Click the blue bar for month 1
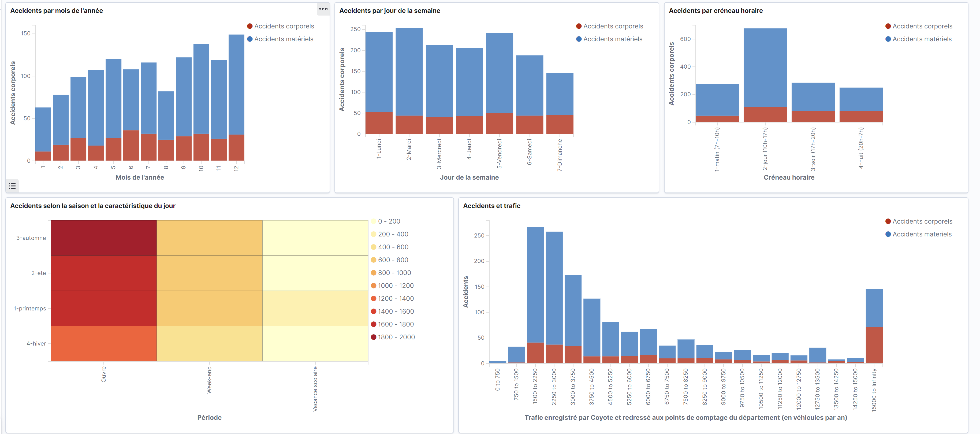 pos(43,129)
